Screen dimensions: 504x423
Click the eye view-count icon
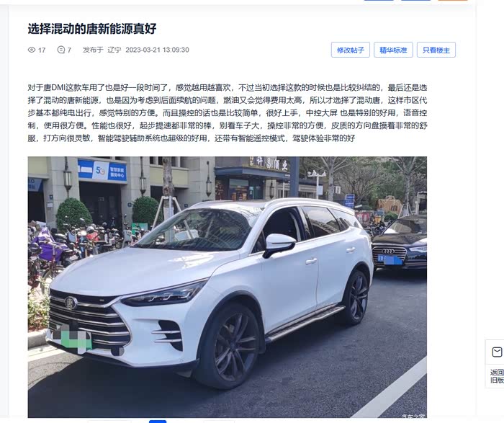(32, 50)
